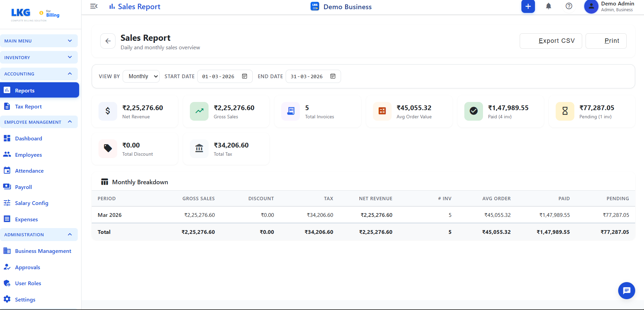
Task: Click the Mar 2026 period row
Action: pyautogui.click(x=363, y=215)
